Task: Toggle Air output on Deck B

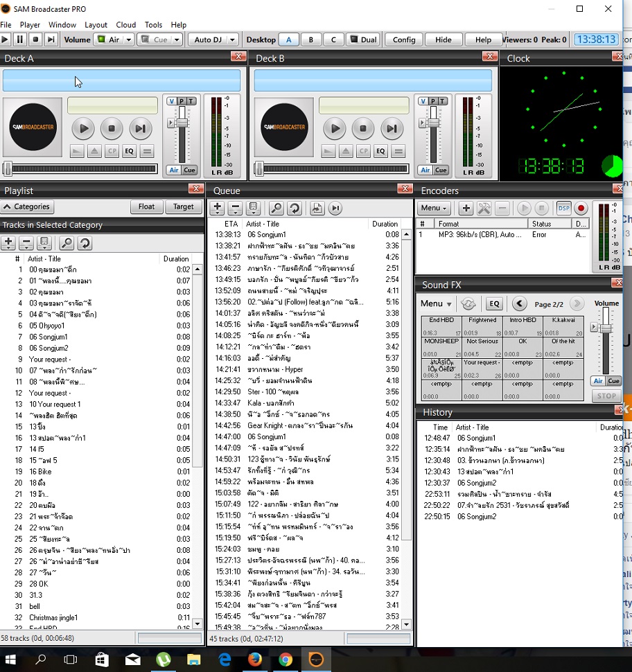Action: (x=425, y=170)
